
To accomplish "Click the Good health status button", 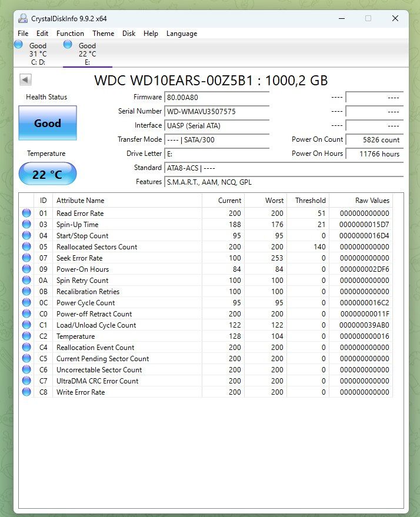I will (48, 123).
